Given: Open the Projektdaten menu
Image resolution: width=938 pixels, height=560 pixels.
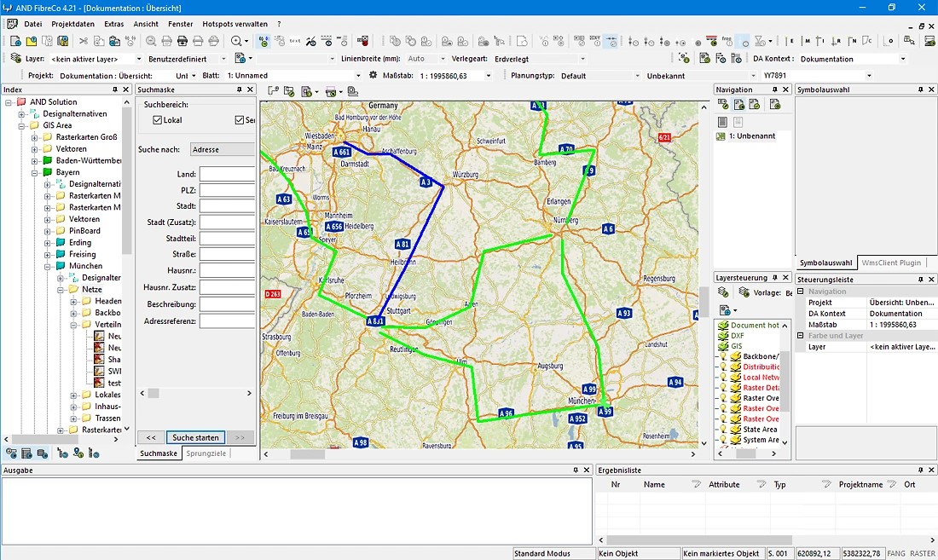Looking at the screenshot, I should [x=73, y=24].
